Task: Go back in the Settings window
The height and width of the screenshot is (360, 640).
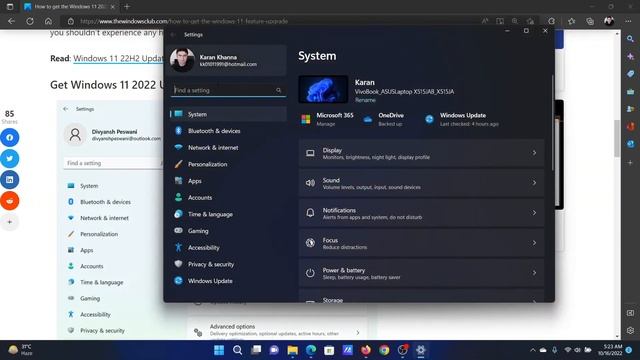Action: coord(173,35)
